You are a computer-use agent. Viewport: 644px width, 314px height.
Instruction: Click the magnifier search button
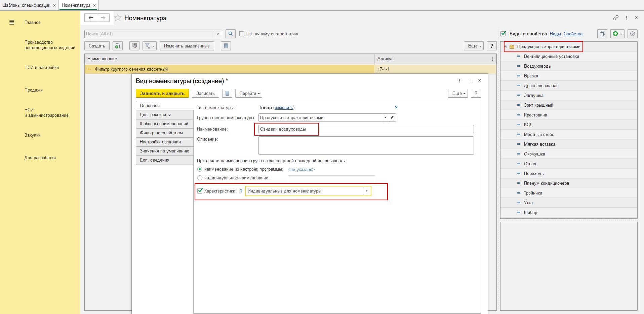(230, 34)
